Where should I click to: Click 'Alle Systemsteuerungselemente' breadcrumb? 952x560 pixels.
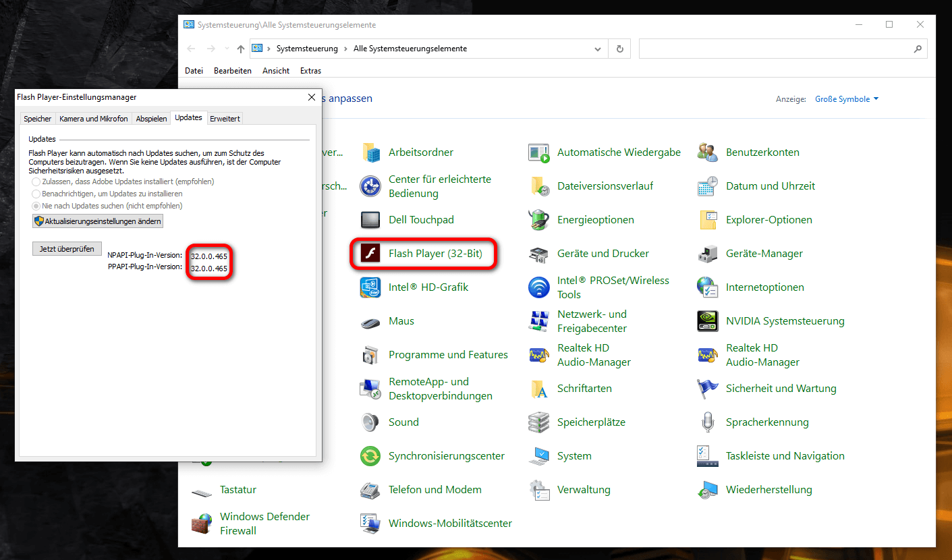coord(410,49)
